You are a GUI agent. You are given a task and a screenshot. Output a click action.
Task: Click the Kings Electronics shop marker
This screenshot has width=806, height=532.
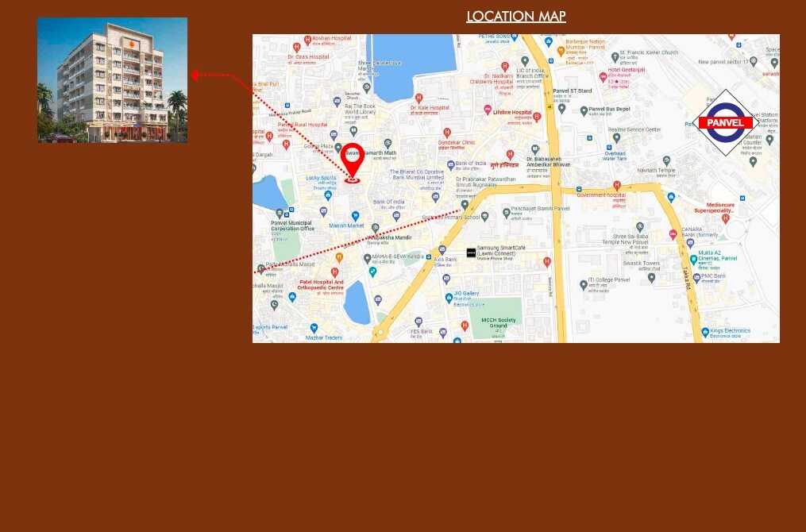click(704, 332)
